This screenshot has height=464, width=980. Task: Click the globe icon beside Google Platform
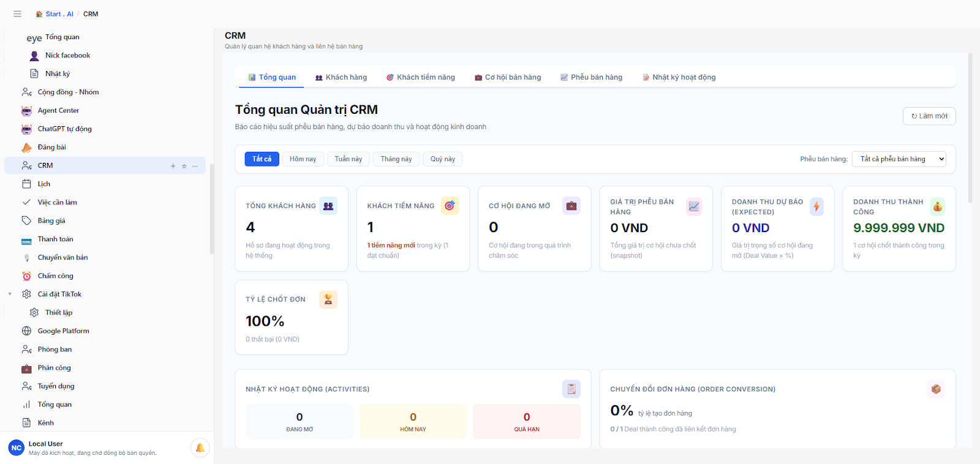(x=26, y=331)
